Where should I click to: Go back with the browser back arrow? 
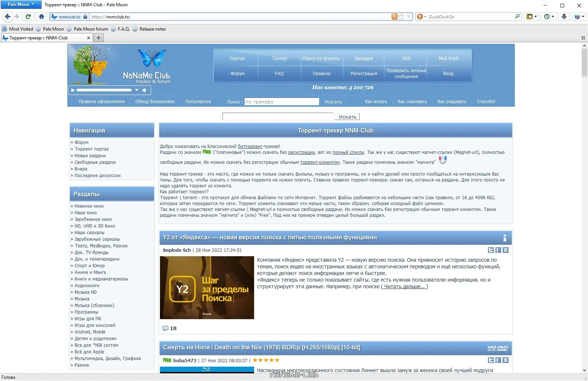point(8,17)
